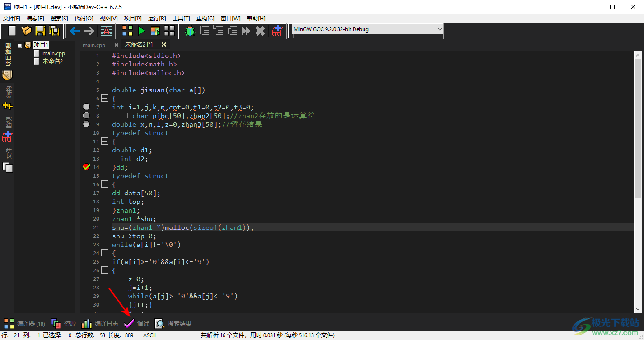Collapse the while block at line 24
The height and width of the screenshot is (340, 644).
105,253
